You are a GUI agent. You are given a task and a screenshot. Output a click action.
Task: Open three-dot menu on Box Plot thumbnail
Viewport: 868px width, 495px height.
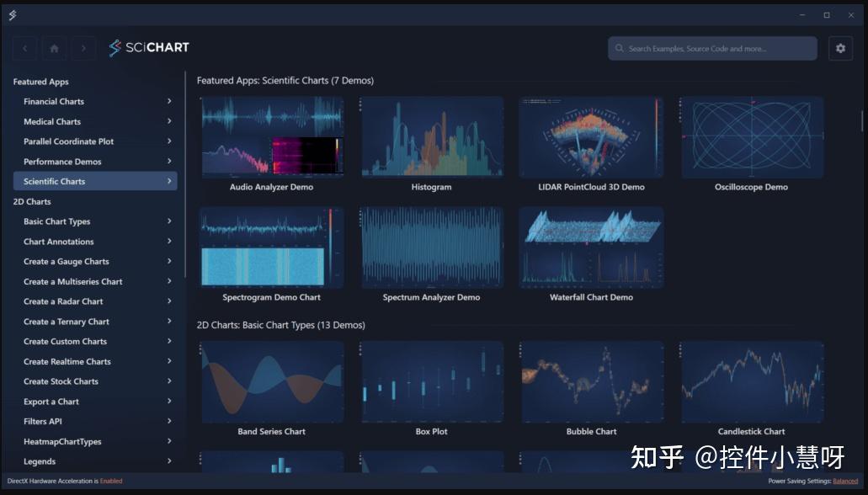click(x=360, y=349)
